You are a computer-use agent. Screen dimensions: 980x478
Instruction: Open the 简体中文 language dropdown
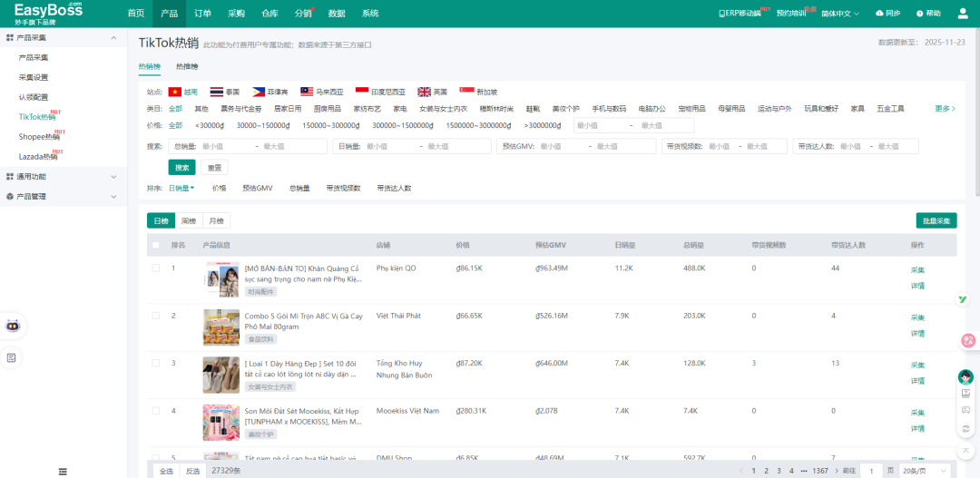(840, 13)
